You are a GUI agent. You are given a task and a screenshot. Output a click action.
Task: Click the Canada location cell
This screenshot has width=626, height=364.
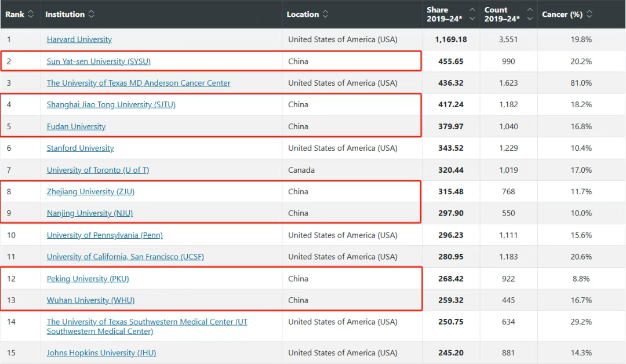(x=301, y=170)
